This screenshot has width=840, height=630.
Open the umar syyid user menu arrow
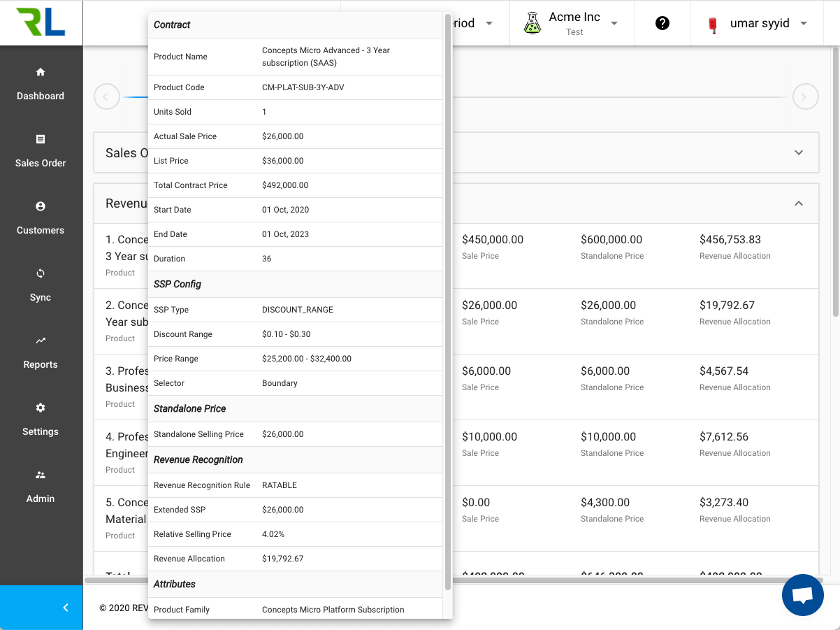point(804,23)
